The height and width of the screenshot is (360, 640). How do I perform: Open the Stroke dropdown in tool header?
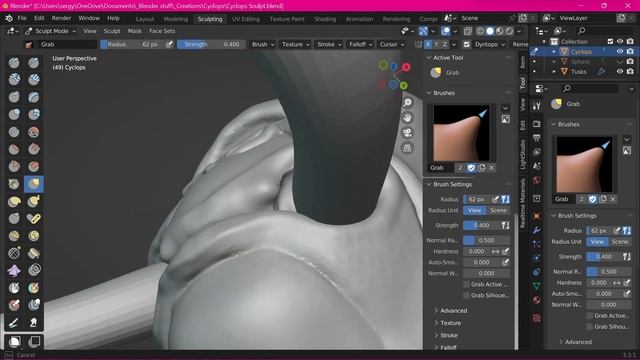coord(329,44)
